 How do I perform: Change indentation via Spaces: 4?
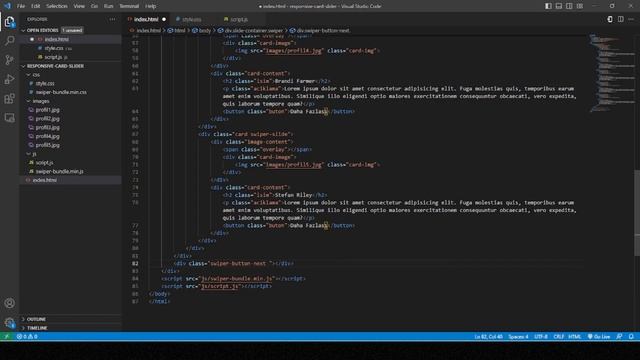[518, 337]
